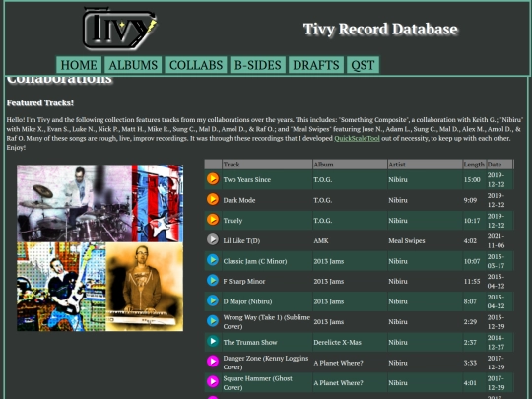Screen dimensions: 532x399
Task: Click the 2:37 length value
Action: (x=470, y=342)
